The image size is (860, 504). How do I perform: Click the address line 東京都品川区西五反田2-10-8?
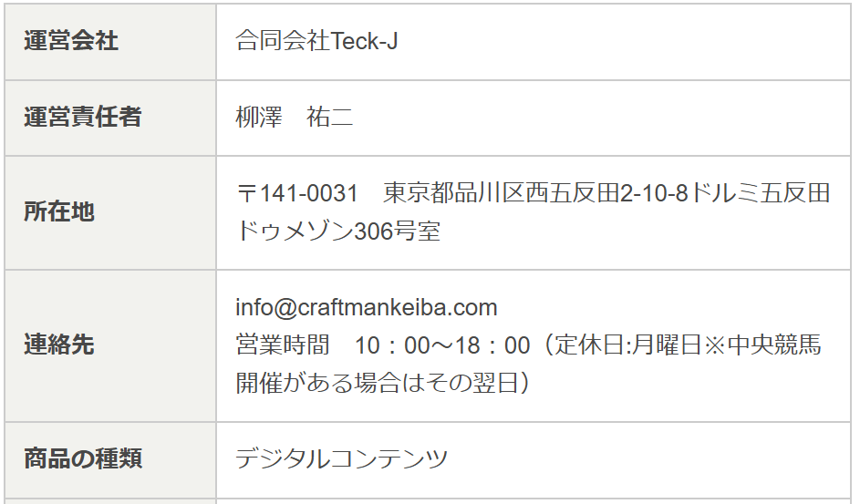click(535, 193)
